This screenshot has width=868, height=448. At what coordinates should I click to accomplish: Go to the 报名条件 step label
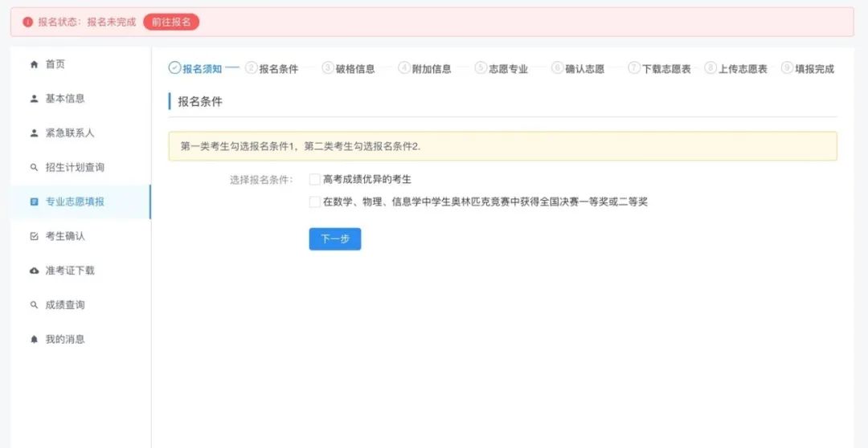(279, 69)
